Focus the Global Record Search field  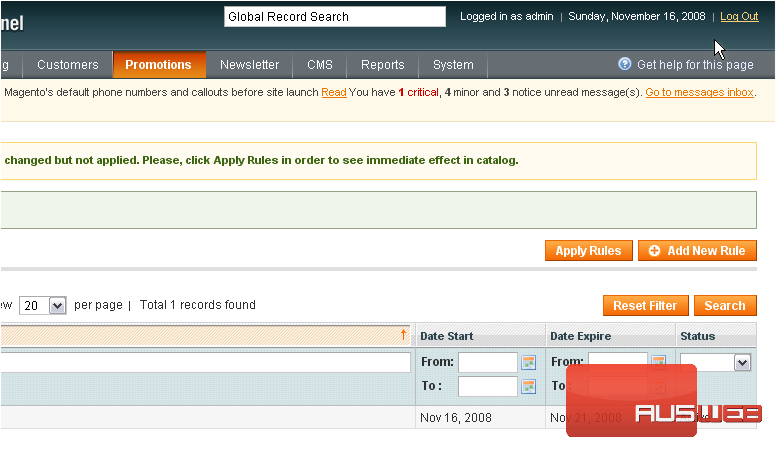(334, 17)
